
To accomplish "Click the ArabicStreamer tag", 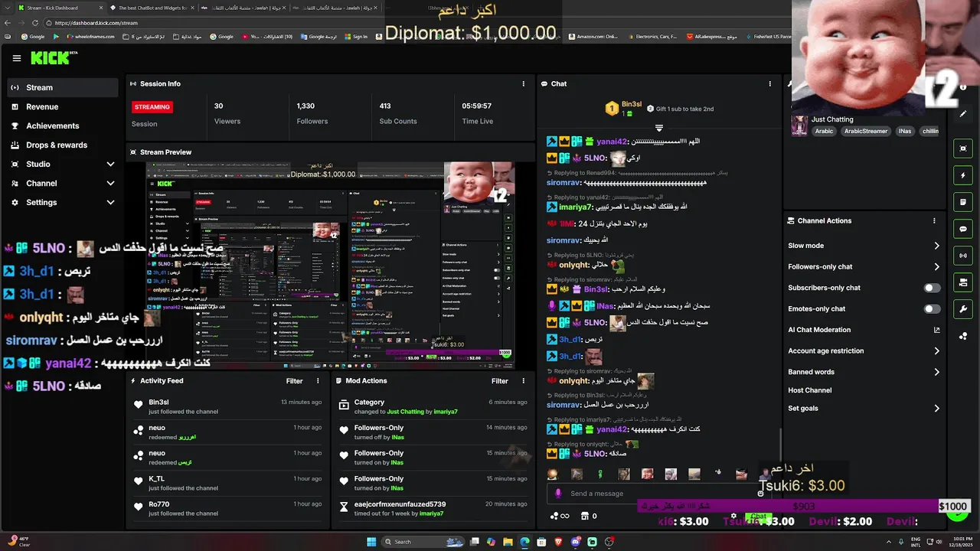I will 866,131.
